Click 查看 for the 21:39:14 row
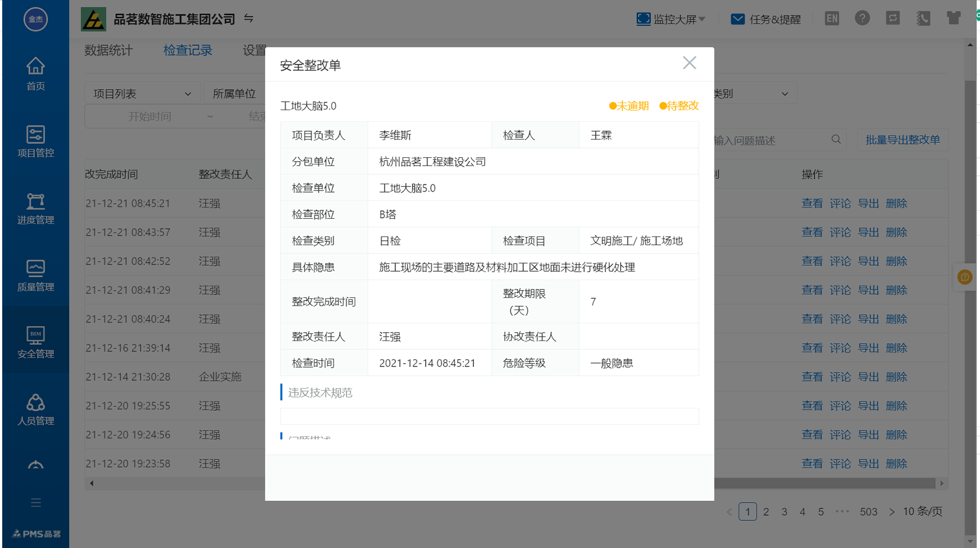The height and width of the screenshot is (548, 980). click(812, 348)
